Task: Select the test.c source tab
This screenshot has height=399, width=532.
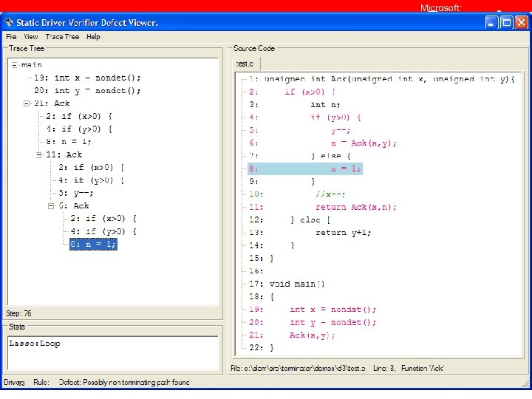Action: point(245,64)
